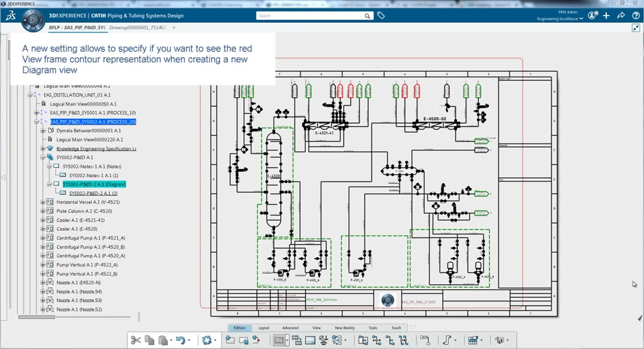This screenshot has width=644, height=349.
Task: Open the Engineering Excellence role dropdown
Action: [559, 19]
